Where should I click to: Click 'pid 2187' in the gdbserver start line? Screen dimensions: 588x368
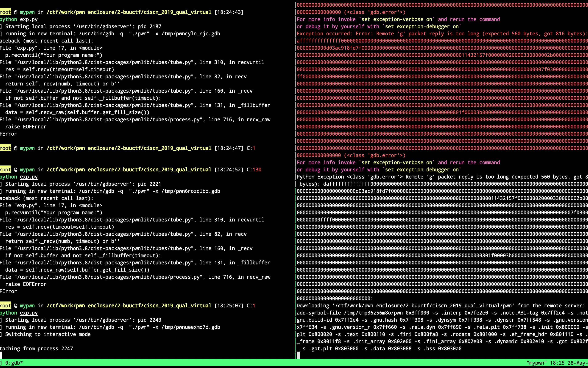point(149,27)
